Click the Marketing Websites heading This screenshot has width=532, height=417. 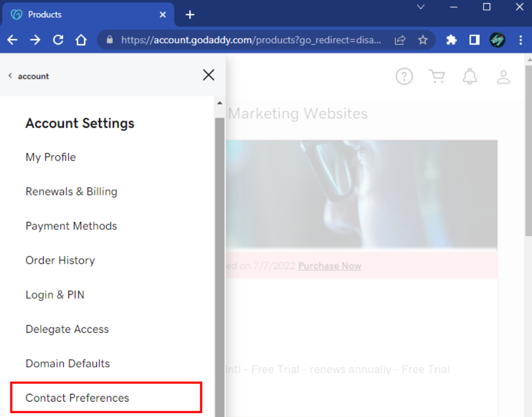click(298, 113)
